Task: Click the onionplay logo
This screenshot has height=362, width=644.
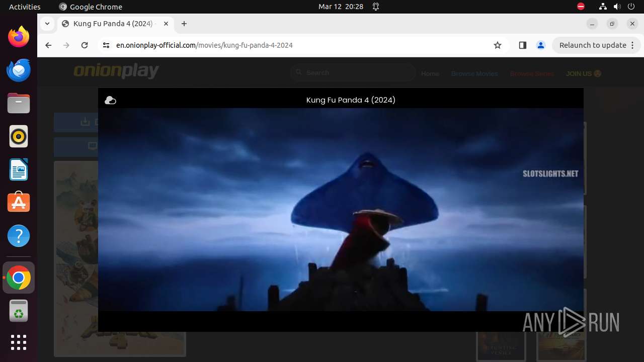Action: 116,71
